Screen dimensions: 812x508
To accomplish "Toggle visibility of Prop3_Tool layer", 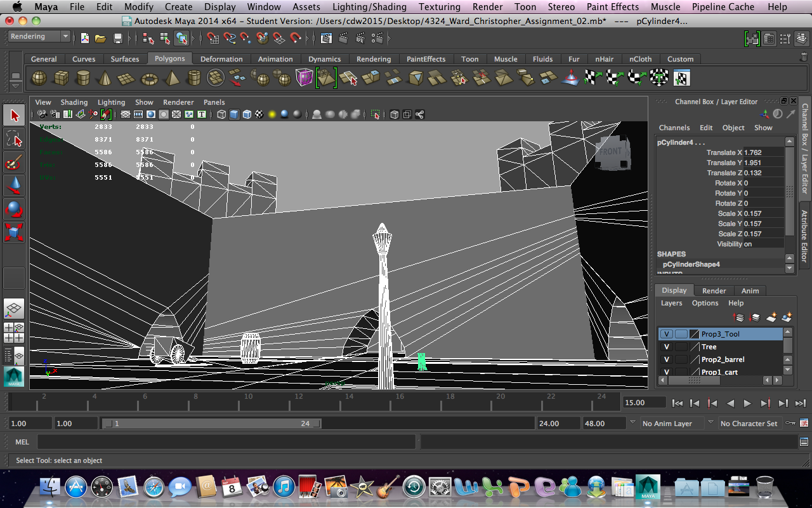I will tap(667, 334).
